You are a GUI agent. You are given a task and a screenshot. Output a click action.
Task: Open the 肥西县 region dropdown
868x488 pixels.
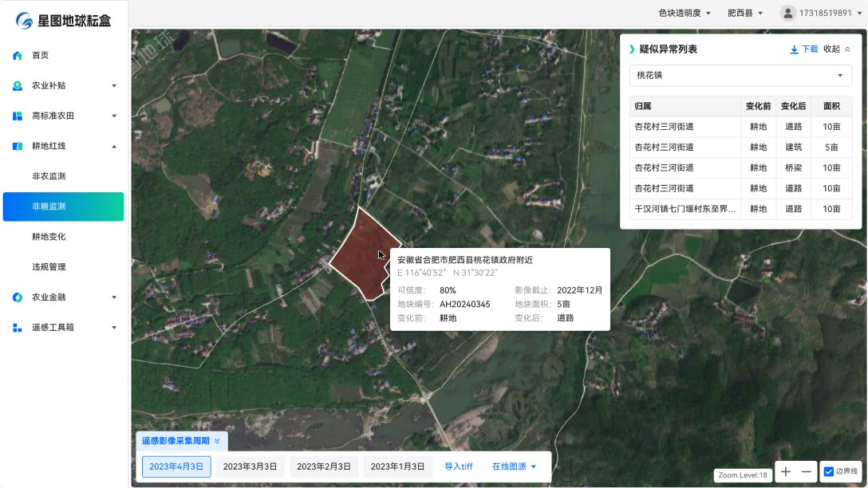click(745, 14)
